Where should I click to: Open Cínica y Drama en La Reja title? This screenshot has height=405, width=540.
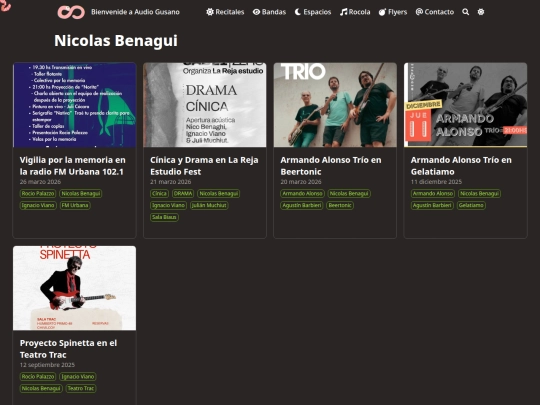pyautogui.click(x=204, y=166)
